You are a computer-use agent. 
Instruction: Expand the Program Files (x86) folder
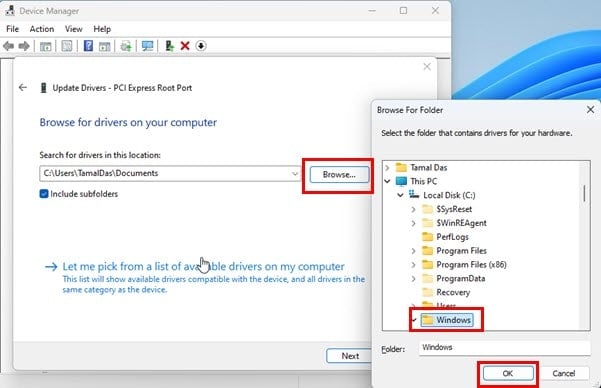[413, 265]
